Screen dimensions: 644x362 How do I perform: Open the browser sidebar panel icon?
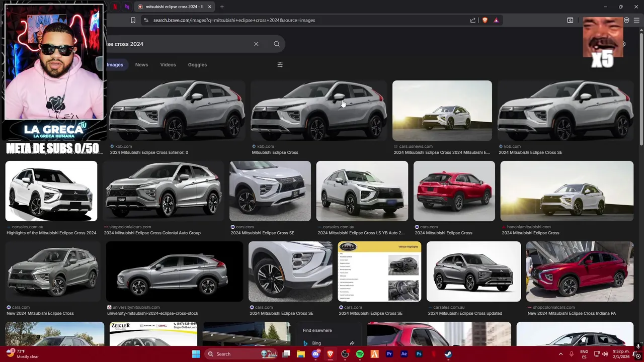click(x=570, y=20)
